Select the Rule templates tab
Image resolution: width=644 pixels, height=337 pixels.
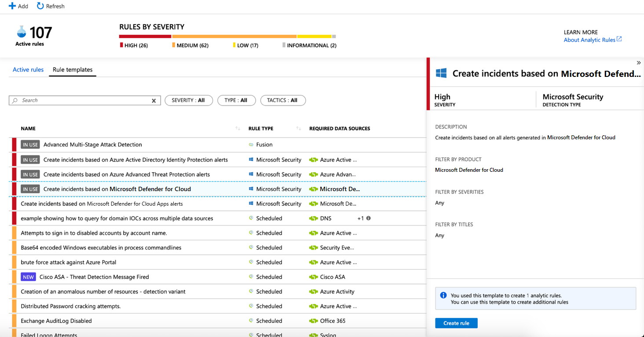[73, 69]
